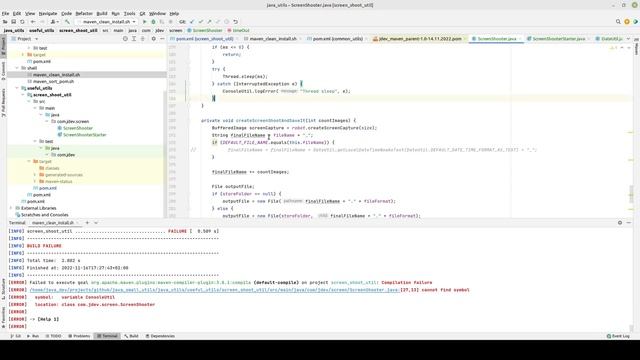The height and width of the screenshot is (360, 640).
Task: Collapse the screen_shoot_util module node
Action: pyautogui.click(x=23, y=95)
